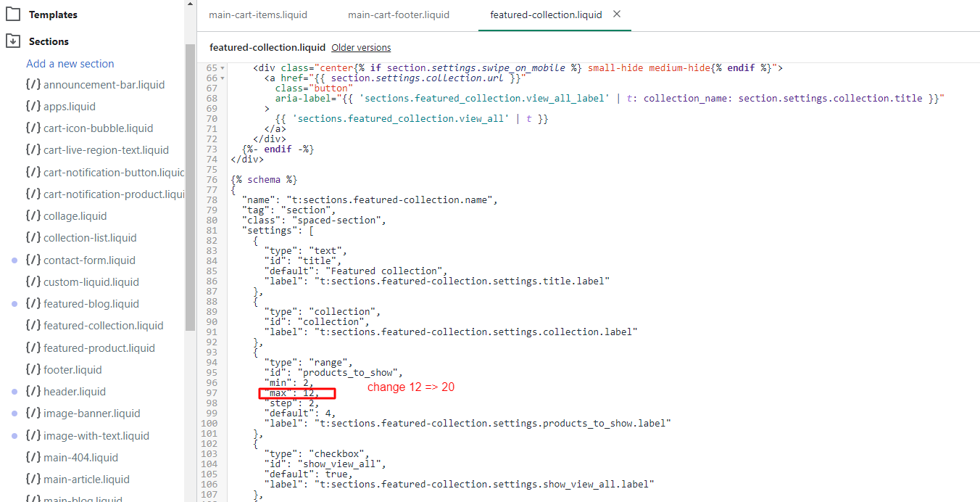Click the liquid icon beside header.liquid
Image resolution: width=980 pixels, height=502 pixels.
(x=33, y=392)
